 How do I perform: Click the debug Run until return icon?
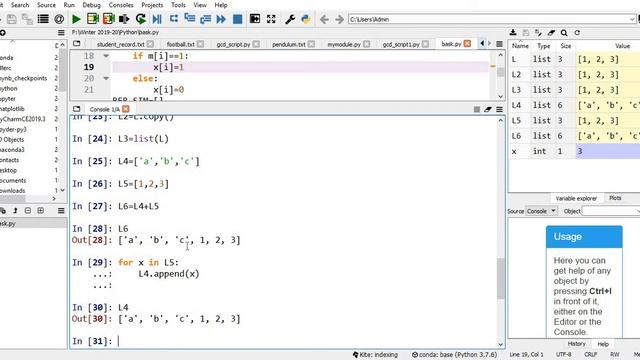(206, 19)
